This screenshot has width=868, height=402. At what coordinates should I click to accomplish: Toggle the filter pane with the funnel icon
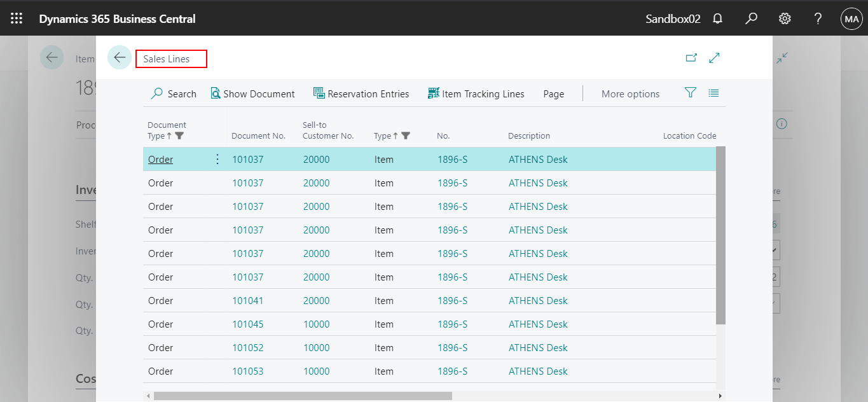(x=690, y=92)
